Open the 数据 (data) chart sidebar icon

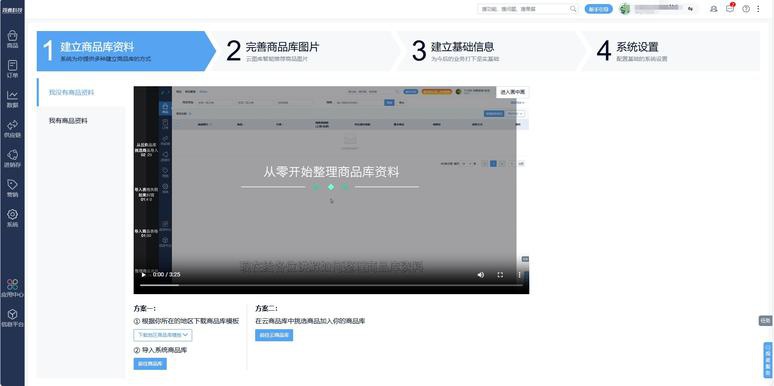click(12, 99)
